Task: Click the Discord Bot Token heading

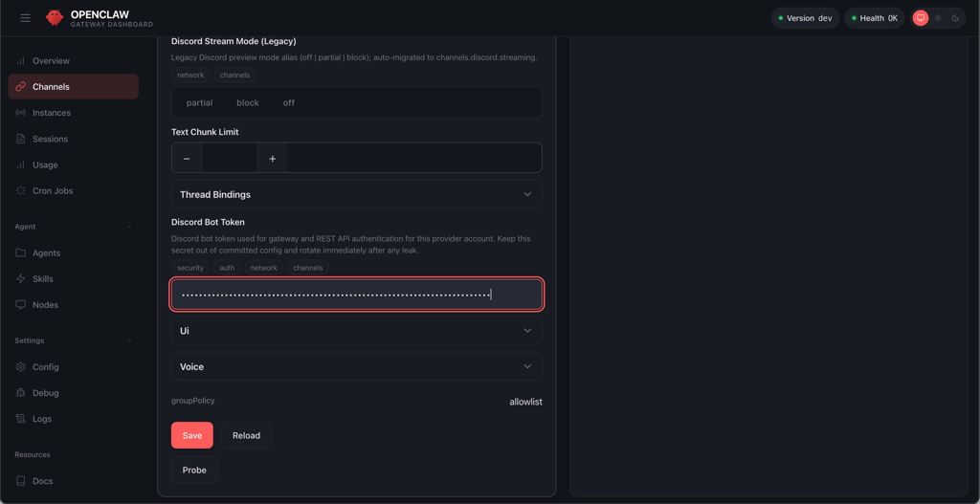Action: (208, 222)
